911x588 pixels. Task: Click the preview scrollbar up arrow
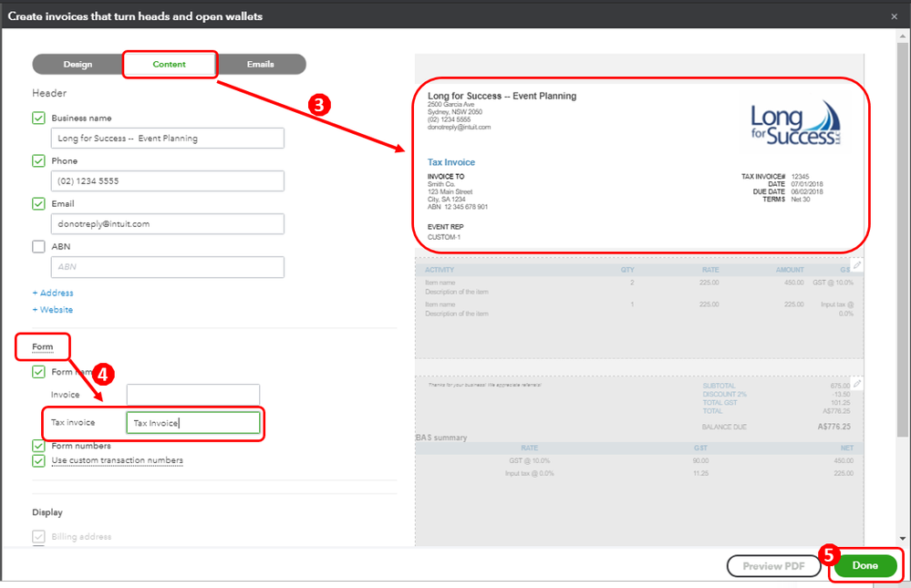click(902, 36)
